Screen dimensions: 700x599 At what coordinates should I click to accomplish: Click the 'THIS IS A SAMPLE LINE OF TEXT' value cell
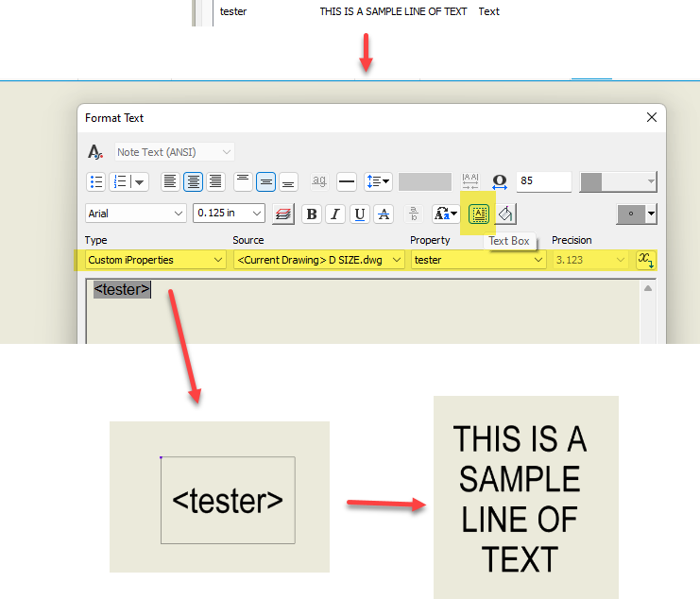pyautogui.click(x=393, y=11)
